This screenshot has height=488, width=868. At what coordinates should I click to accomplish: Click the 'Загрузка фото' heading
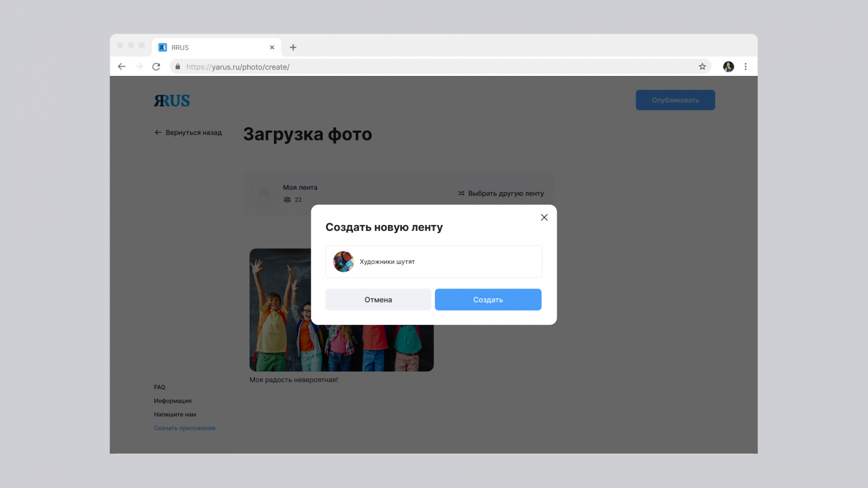point(308,134)
